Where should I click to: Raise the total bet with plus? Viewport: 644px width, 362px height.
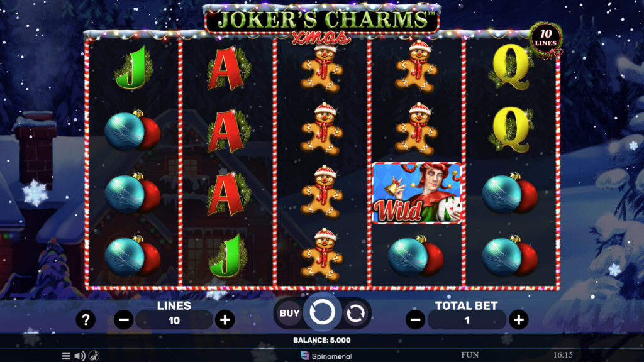pos(519,320)
